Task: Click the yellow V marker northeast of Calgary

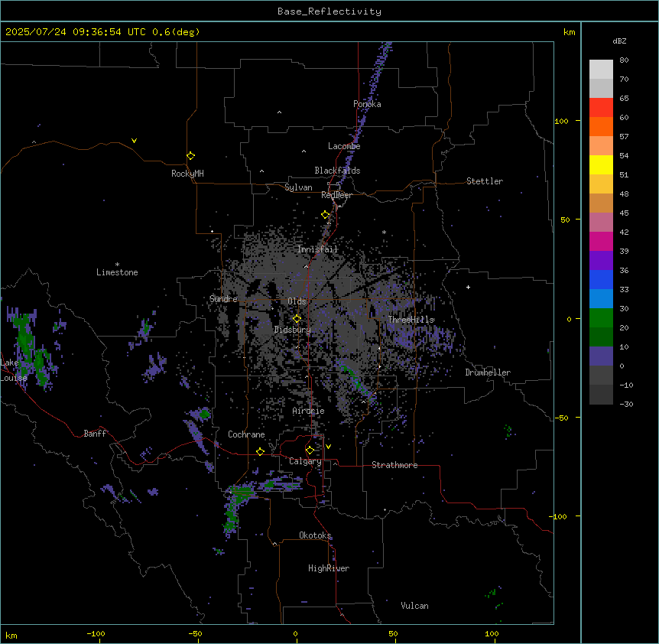Action: (x=328, y=447)
